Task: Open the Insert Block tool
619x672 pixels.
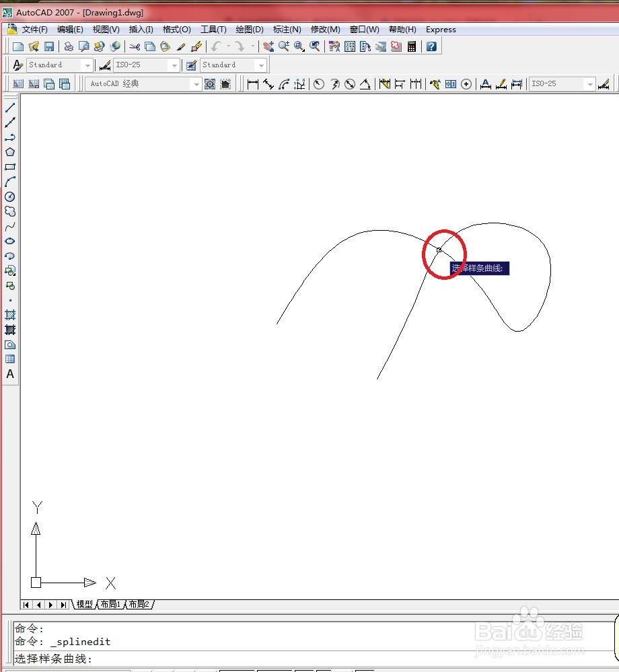Action: [x=10, y=271]
